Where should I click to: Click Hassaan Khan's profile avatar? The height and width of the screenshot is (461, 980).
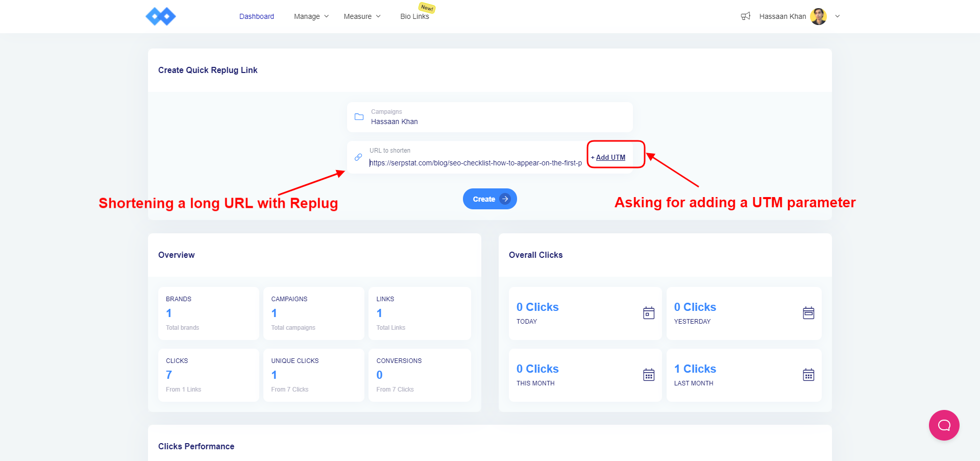(819, 16)
